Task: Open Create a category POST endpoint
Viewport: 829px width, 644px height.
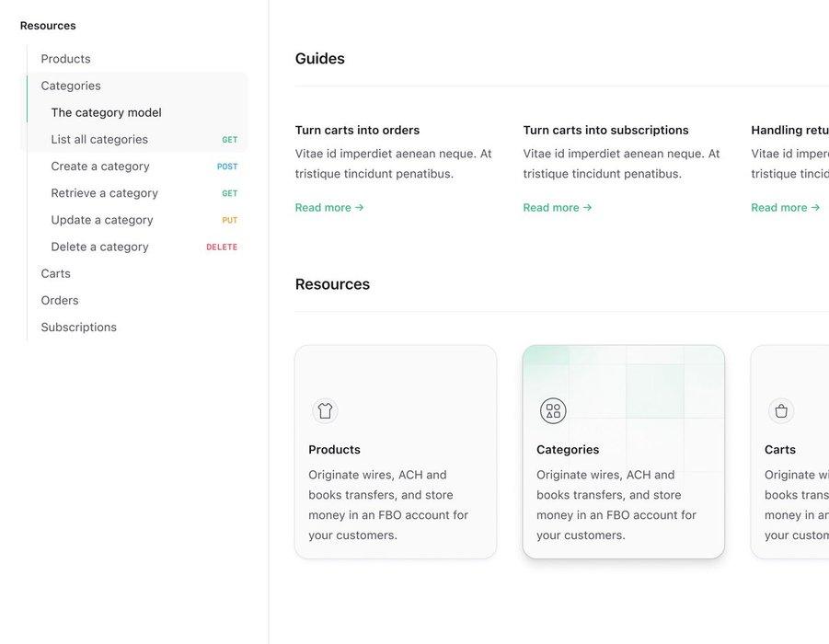Action: [x=100, y=167]
